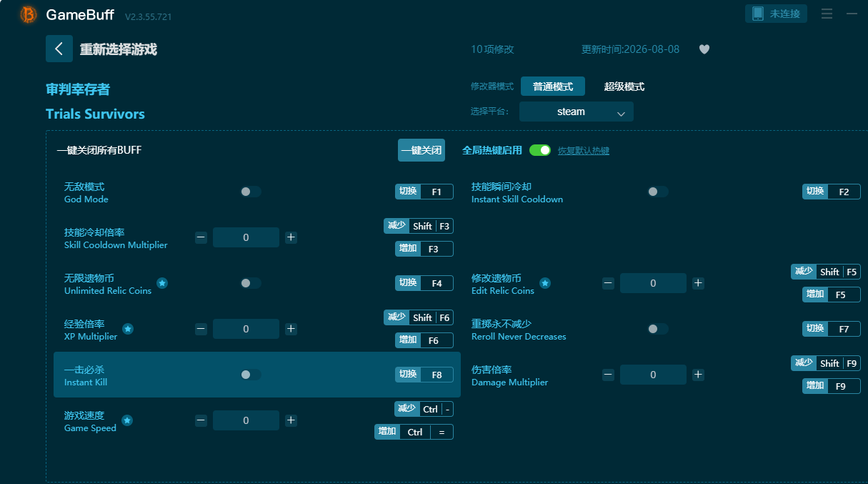This screenshot has height=484, width=868.
Task: Click Damage Multiplier value field
Action: [x=653, y=375]
